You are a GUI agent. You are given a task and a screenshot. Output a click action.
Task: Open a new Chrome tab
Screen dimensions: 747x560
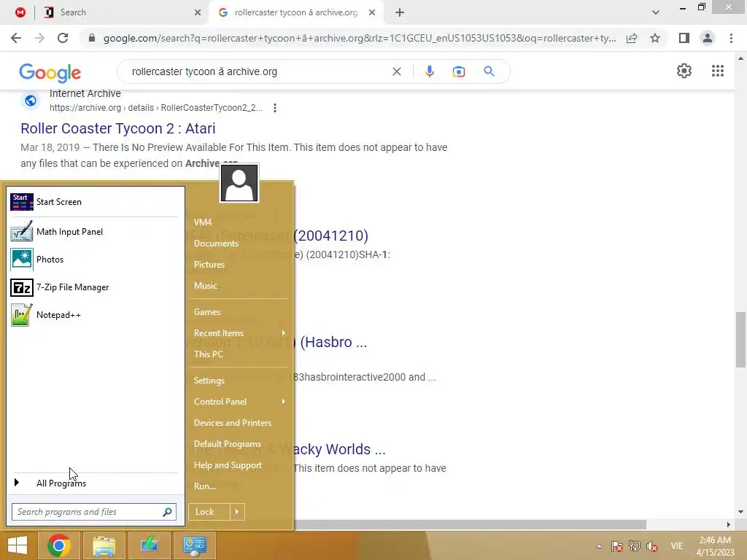pos(400,12)
